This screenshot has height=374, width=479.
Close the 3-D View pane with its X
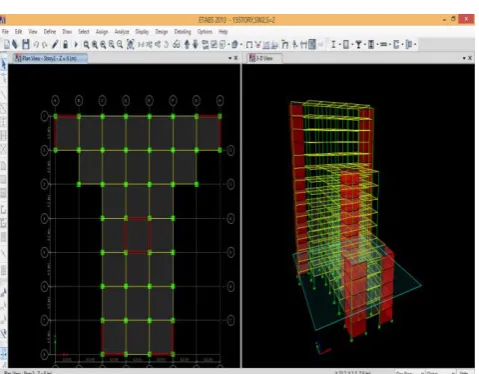click(470, 58)
